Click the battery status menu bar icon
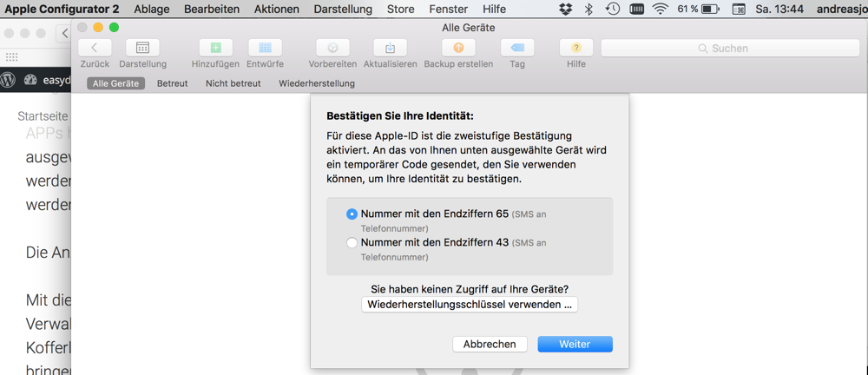Viewport: 868px width, 375px height. point(710,9)
